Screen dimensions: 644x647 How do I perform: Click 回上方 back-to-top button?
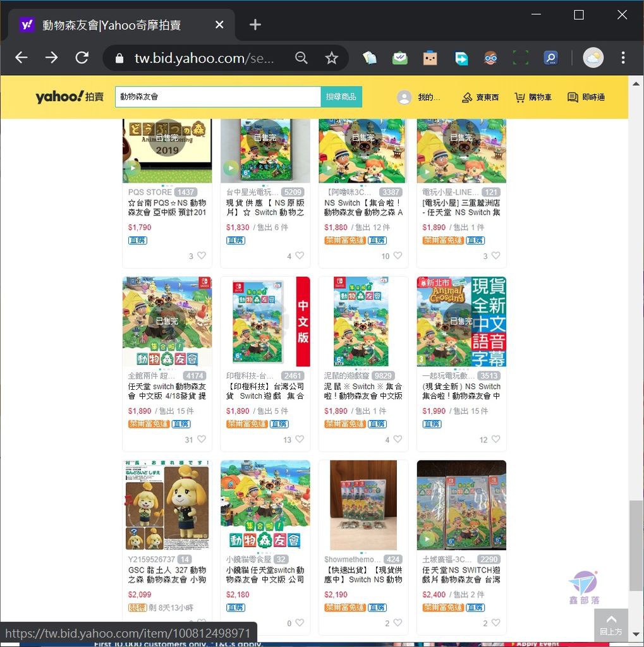pyautogui.click(x=611, y=626)
